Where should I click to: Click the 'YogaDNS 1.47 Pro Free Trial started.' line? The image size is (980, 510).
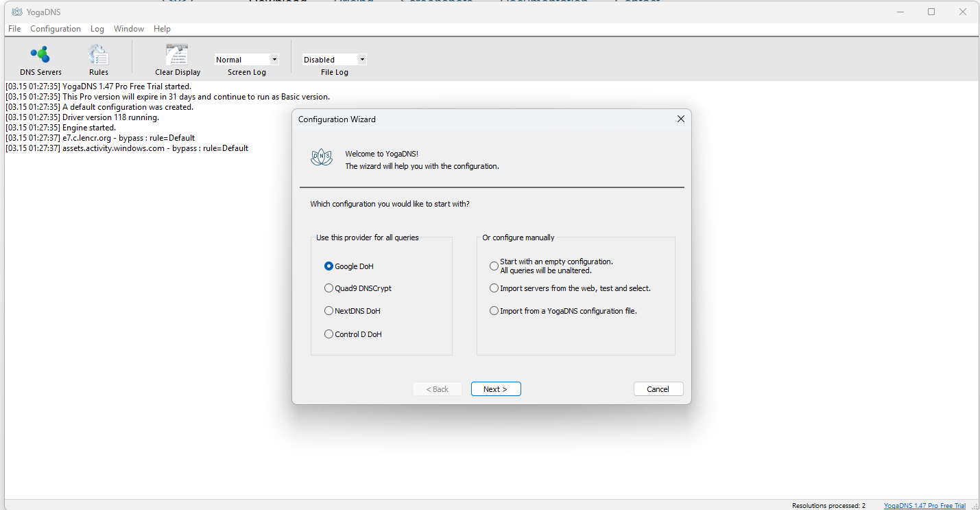[x=98, y=86]
